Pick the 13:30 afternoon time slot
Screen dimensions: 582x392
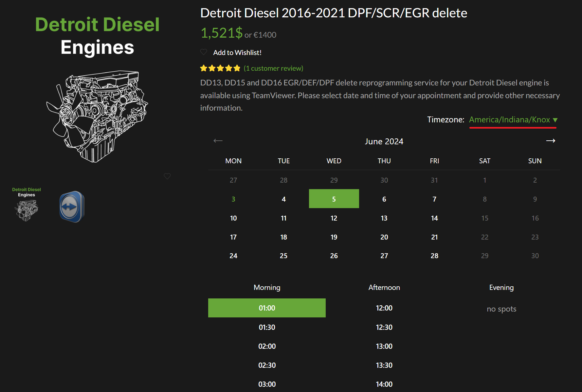pos(384,365)
